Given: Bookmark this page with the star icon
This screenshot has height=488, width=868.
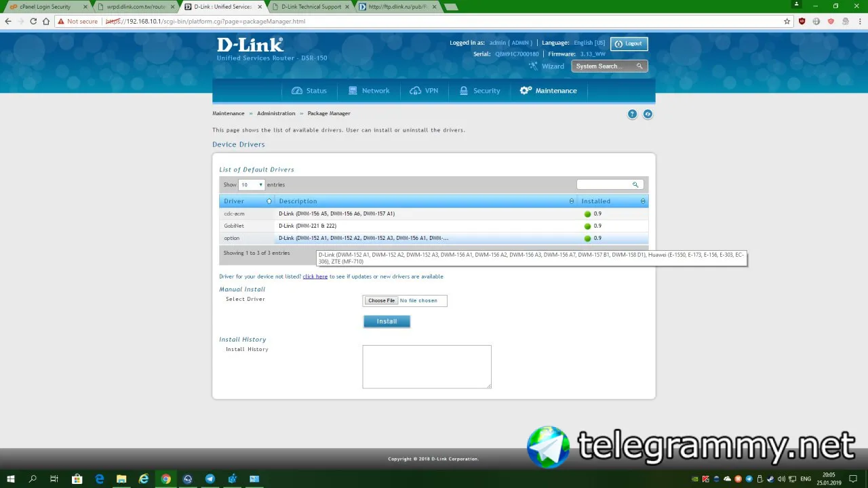Looking at the screenshot, I should tap(787, 21).
